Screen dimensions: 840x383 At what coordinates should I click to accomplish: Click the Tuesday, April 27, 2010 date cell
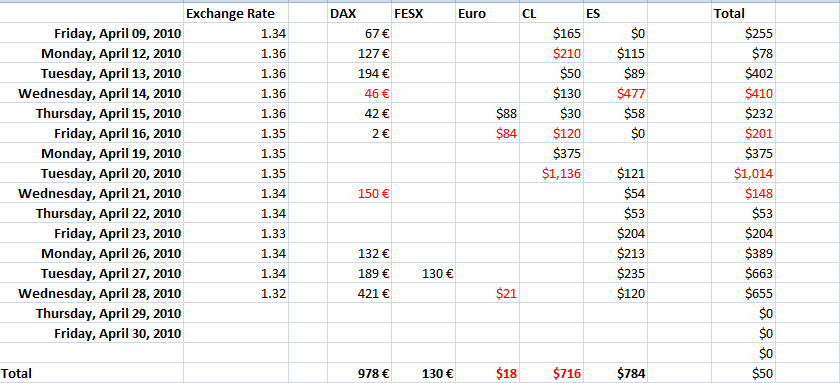coord(92,274)
